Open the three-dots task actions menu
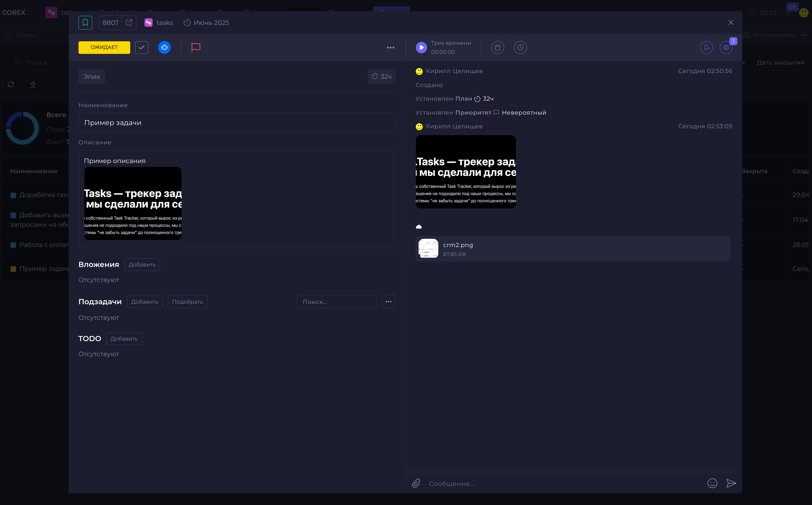812x505 pixels. point(390,47)
